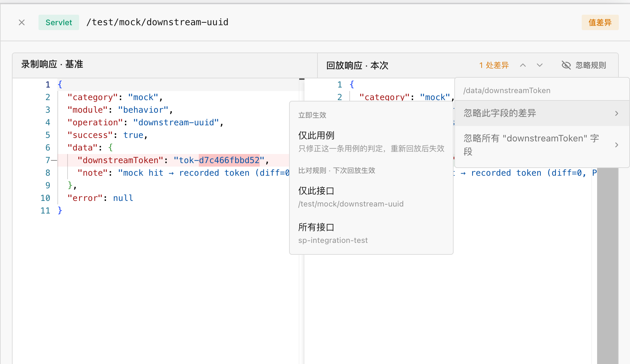Jump to previous difference with up chevron
The height and width of the screenshot is (364, 630).
[523, 65]
